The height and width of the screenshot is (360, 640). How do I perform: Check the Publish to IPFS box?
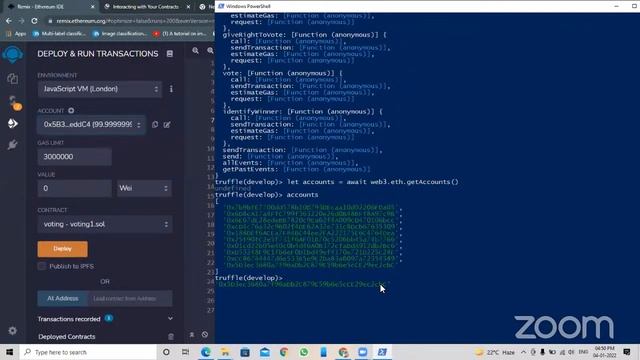(42, 266)
